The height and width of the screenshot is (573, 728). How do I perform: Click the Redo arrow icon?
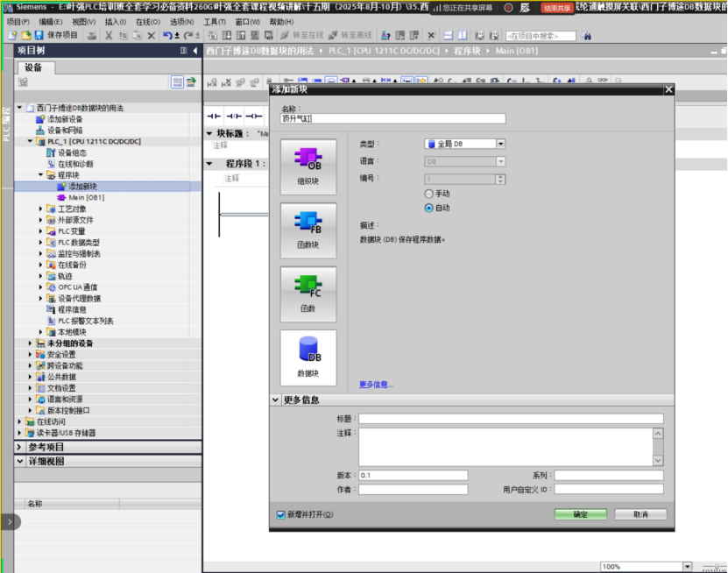[188, 35]
